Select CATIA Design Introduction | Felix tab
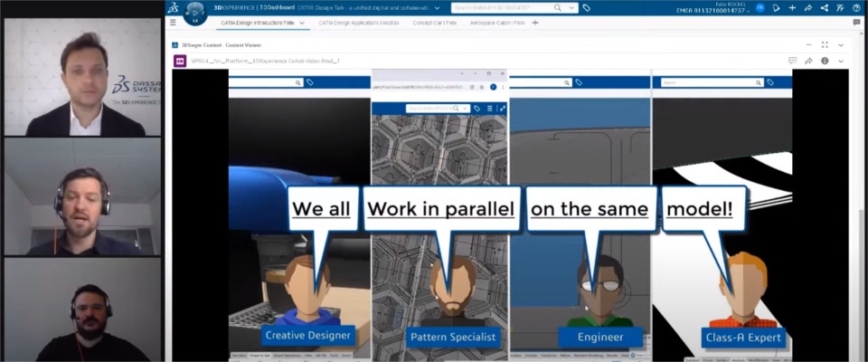 258,23
